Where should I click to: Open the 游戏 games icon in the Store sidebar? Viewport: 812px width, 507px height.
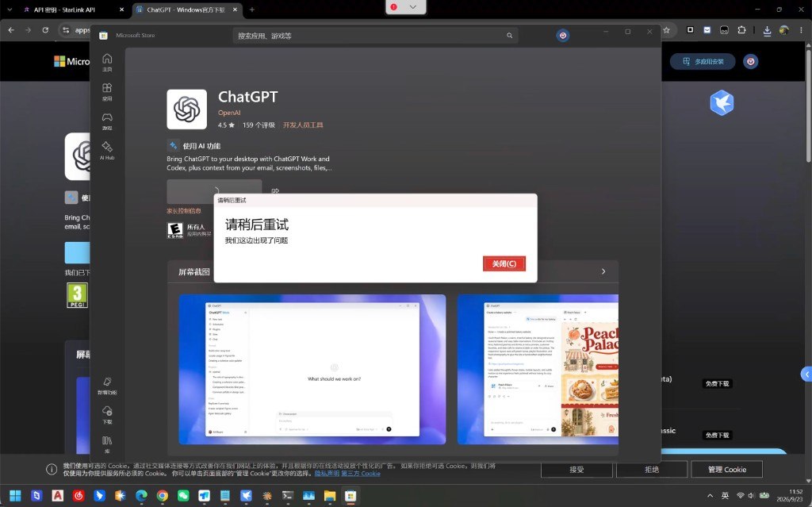coord(107,121)
